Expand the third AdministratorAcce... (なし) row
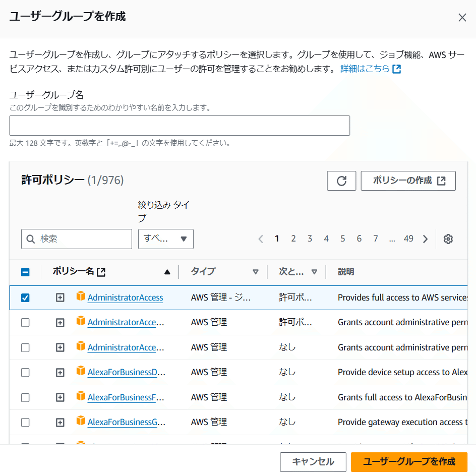 [x=60, y=347]
